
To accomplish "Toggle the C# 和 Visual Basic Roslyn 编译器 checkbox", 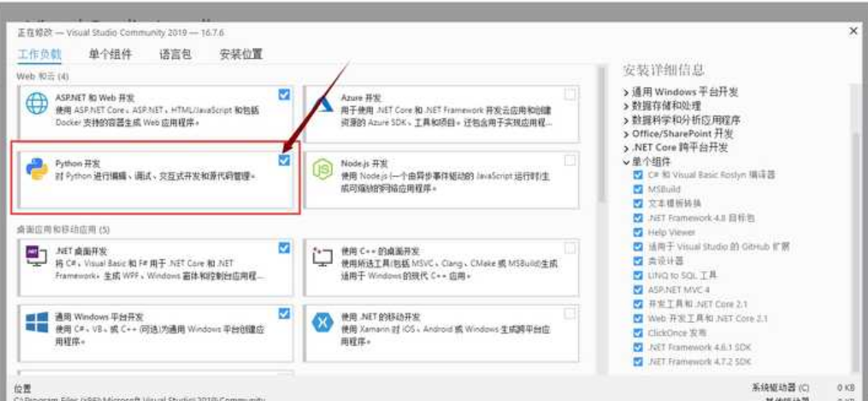I will (638, 175).
